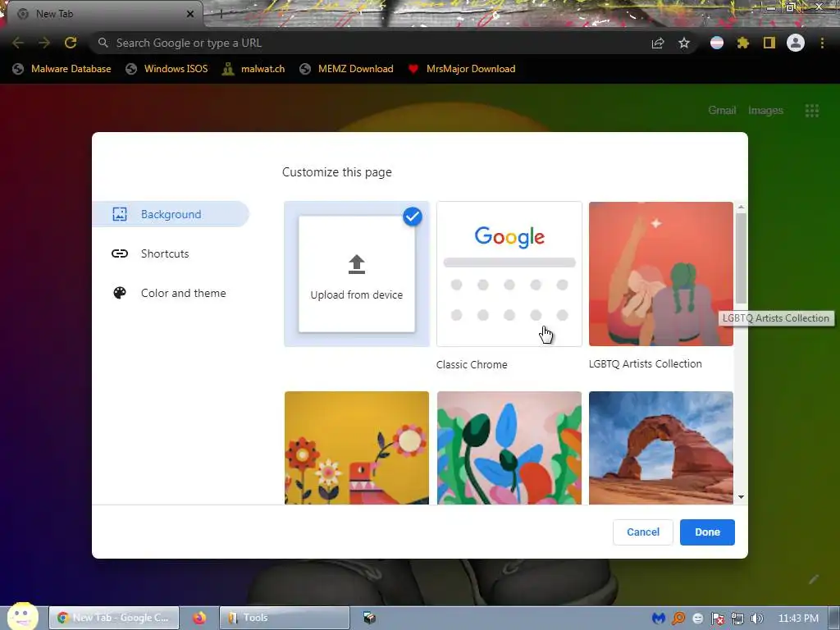The height and width of the screenshot is (630, 840).
Task: Click the Cancel button
Action: click(x=643, y=532)
